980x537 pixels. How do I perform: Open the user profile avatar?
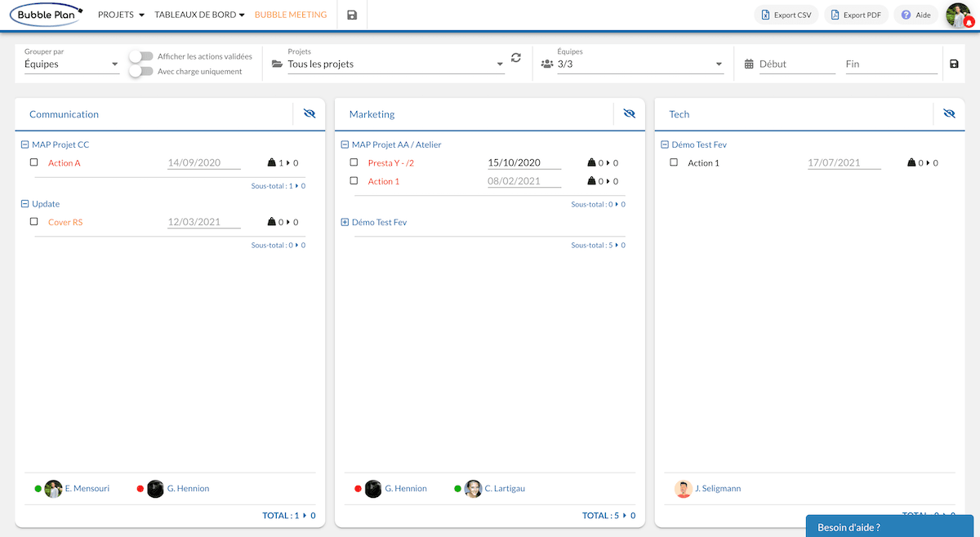coord(958,15)
